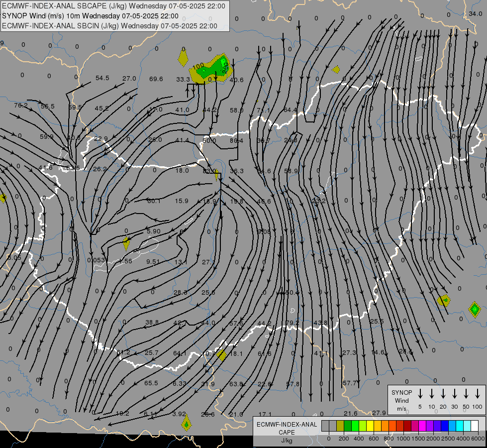The image size is (487, 448).
Task: Click the 58.9 map value
Action: (291, 171)
